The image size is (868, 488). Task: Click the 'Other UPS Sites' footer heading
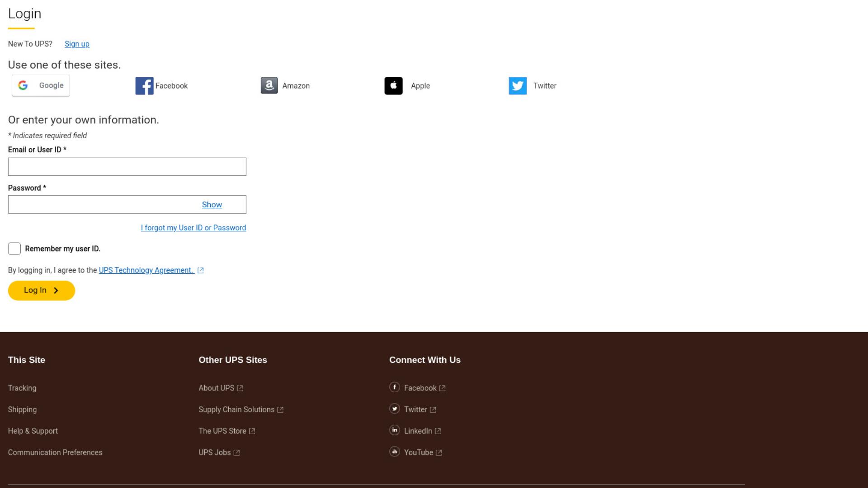233,360
